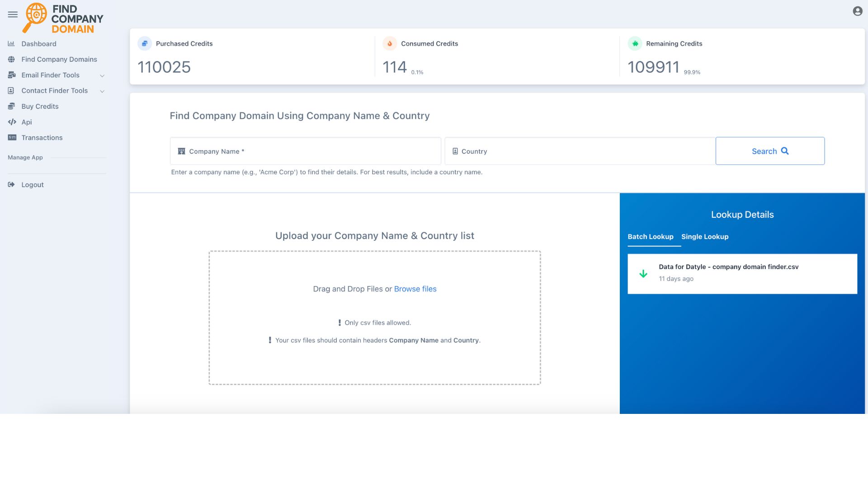
Task: Click the Logout option
Action: coord(32,185)
